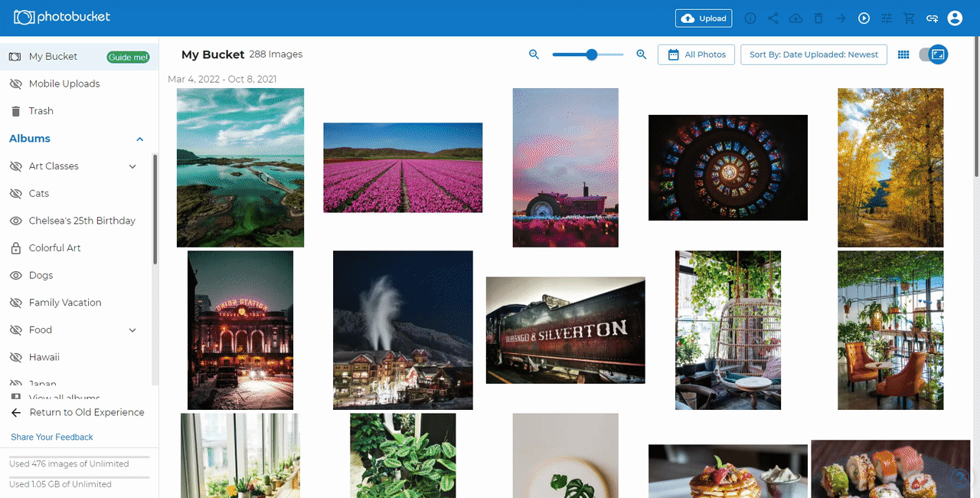Screen dimensions: 980x498
Task: Open the user account avatar
Action: (x=955, y=18)
